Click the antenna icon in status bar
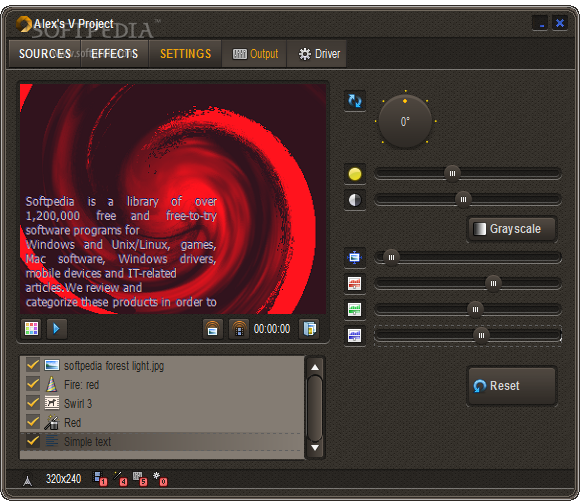The width and height of the screenshot is (580, 501). pos(28,480)
